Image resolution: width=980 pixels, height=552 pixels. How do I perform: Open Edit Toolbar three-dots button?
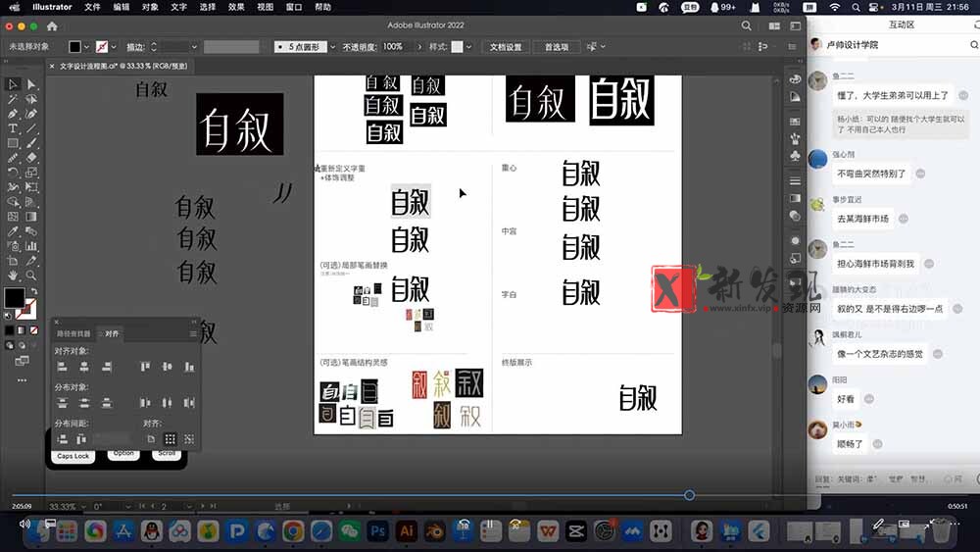click(x=22, y=380)
